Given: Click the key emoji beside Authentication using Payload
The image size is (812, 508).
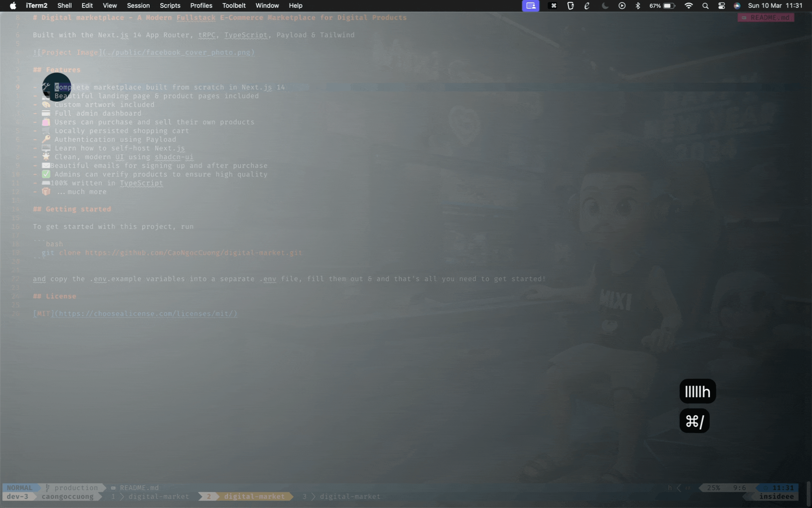Looking at the screenshot, I should click(46, 139).
